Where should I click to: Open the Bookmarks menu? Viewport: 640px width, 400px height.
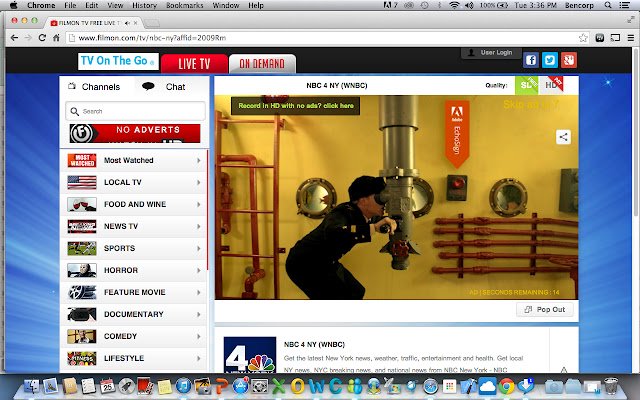184,5
